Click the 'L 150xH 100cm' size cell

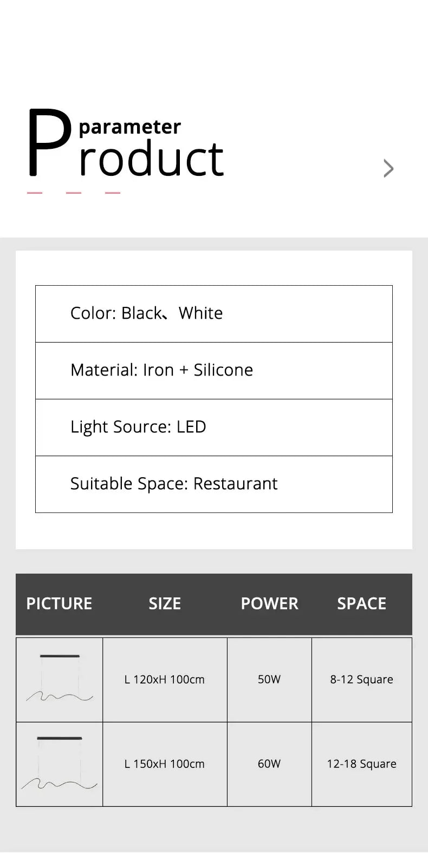(165, 764)
